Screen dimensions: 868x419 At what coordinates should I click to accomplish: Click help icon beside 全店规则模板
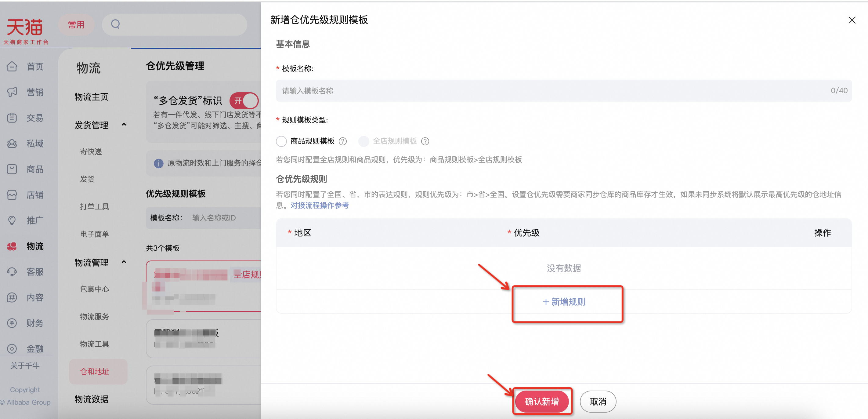coord(425,141)
